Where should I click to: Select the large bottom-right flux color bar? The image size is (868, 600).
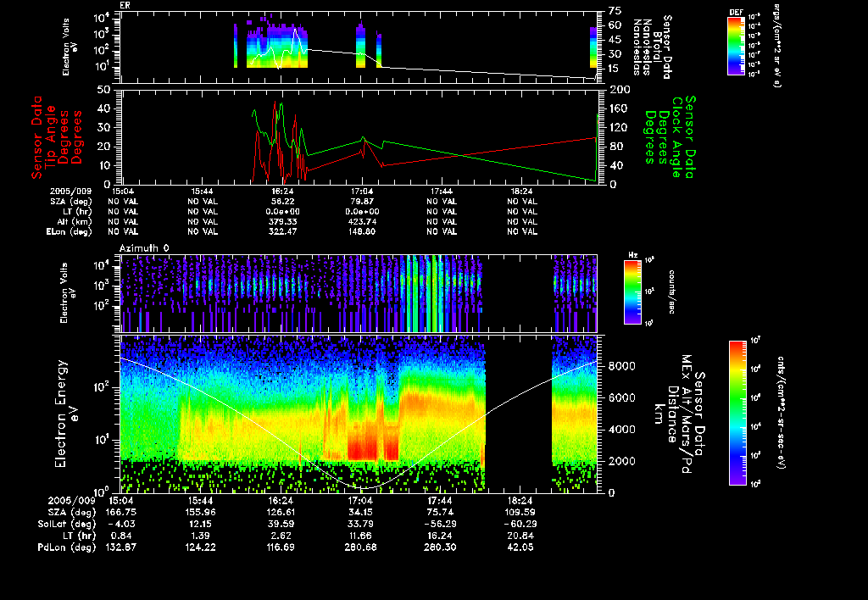(738, 413)
